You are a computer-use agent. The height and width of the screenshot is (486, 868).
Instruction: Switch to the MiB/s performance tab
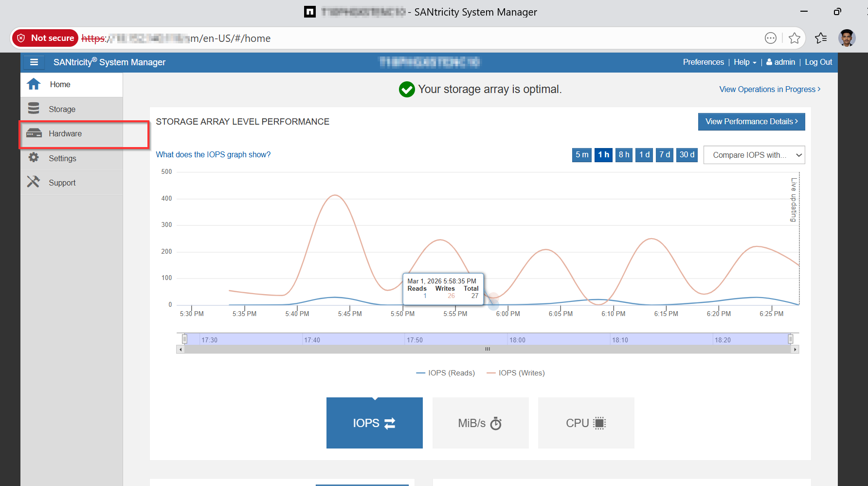480,423
